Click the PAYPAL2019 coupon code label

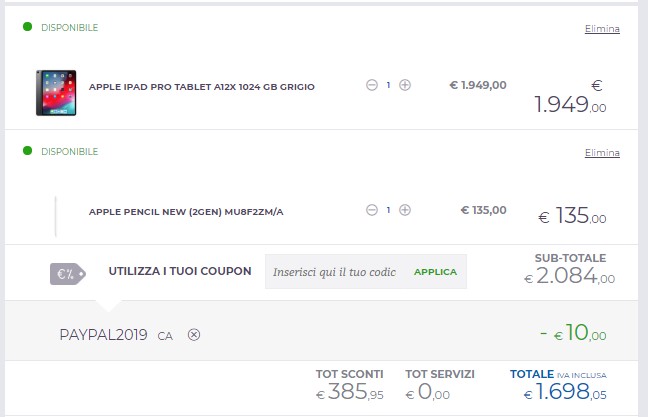(103, 334)
